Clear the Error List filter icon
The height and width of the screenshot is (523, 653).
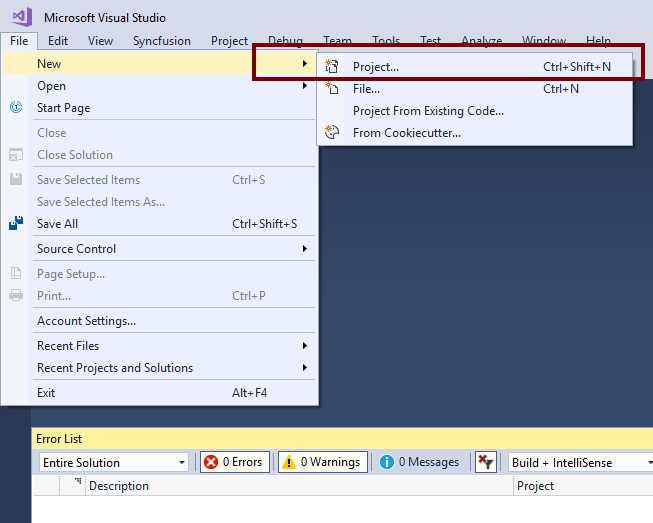click(x=486, y=462)
